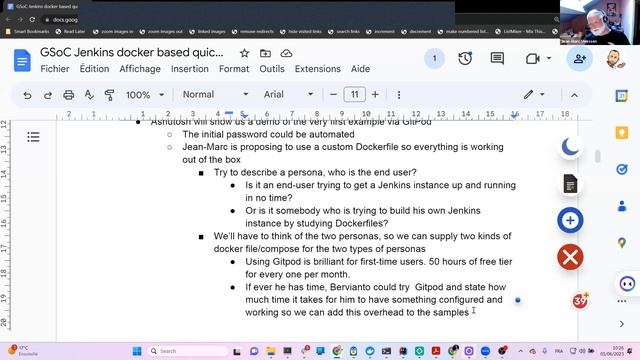Screen dimensions: 640x360
Task: Click the Redo arrow in toolbar
Action: 48,95
